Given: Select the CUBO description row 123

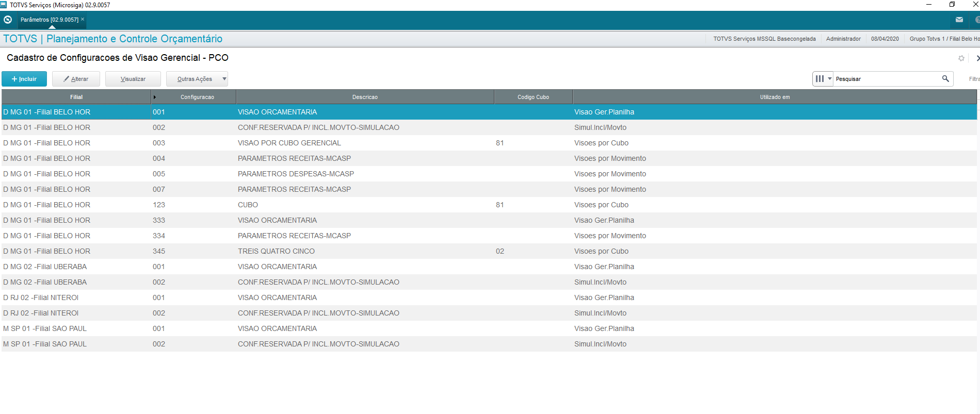Looking at the screenshot, I should click(x=489, y=205).
